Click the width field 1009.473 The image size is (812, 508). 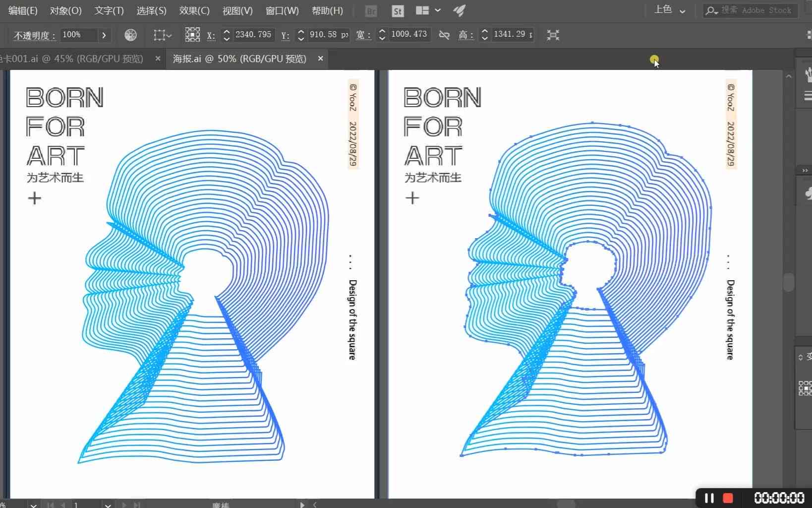tap(409, 35)
